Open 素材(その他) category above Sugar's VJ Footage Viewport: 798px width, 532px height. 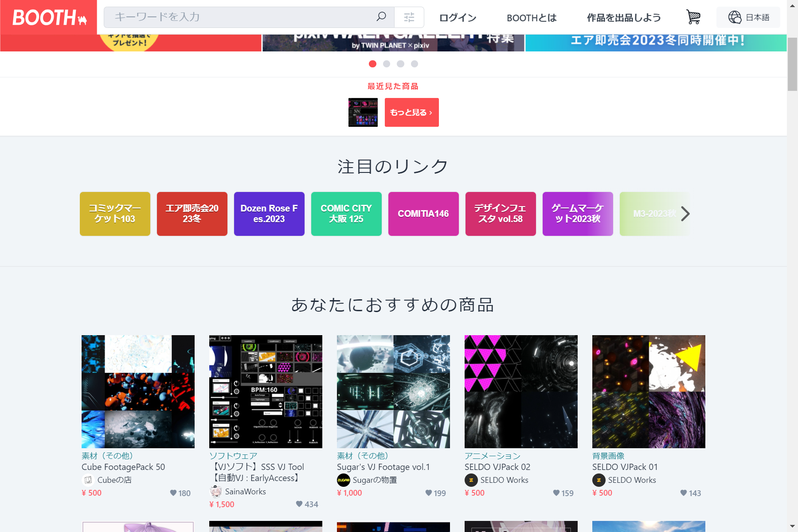point(363,456)
